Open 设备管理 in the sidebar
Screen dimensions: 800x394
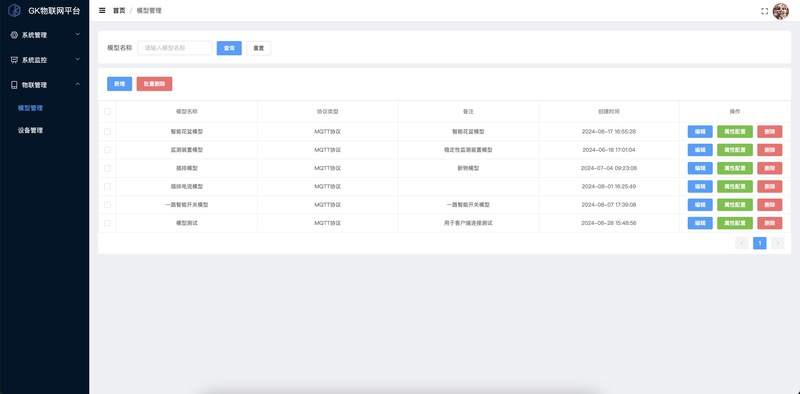30,130
